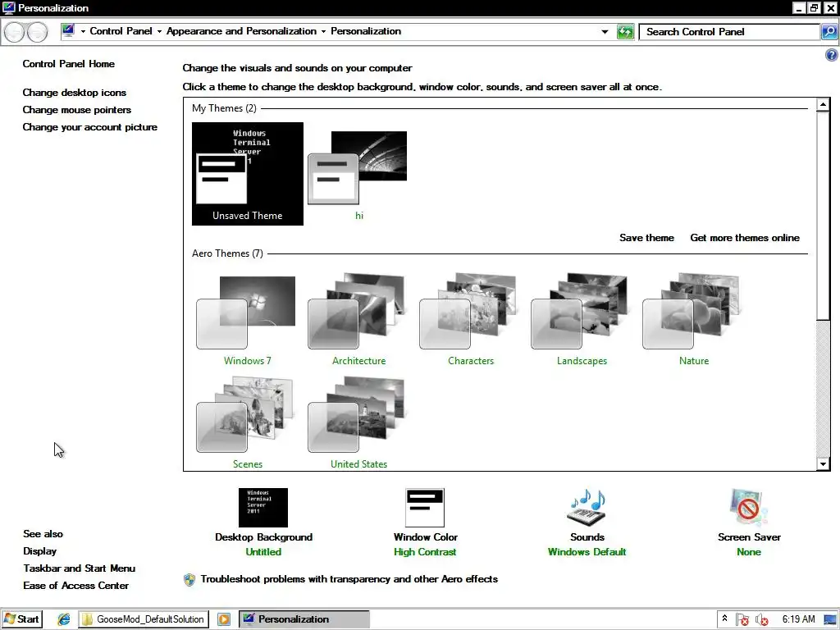Open media player taskbar icon
The height and width of the screenshot is (630, 840).
(224, 619)
